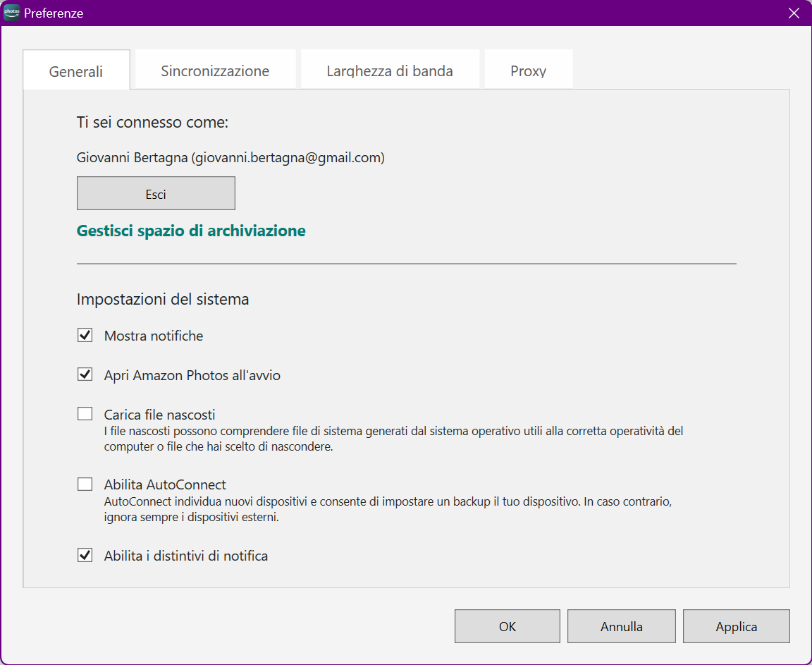The width and height of the screenshot is (812, 665).
Task: Confirm with the OK button
Action: (507, 626)
